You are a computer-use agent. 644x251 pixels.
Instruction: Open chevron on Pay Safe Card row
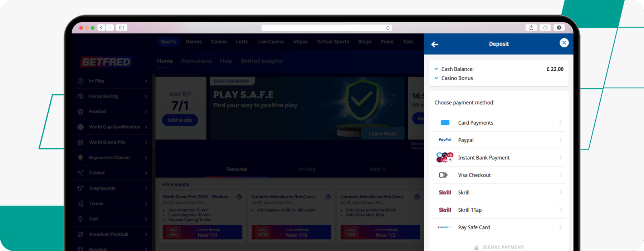click(561, 227)
